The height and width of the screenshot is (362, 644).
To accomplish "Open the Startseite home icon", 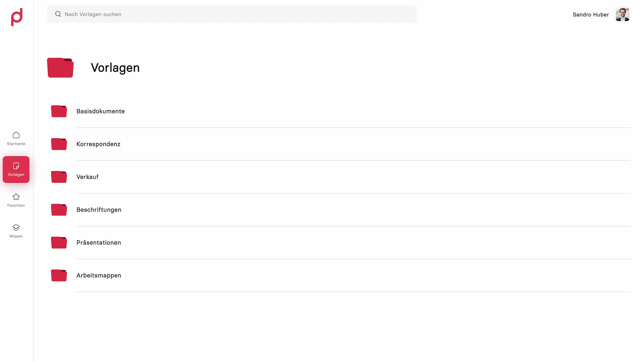I will (16, 135).
